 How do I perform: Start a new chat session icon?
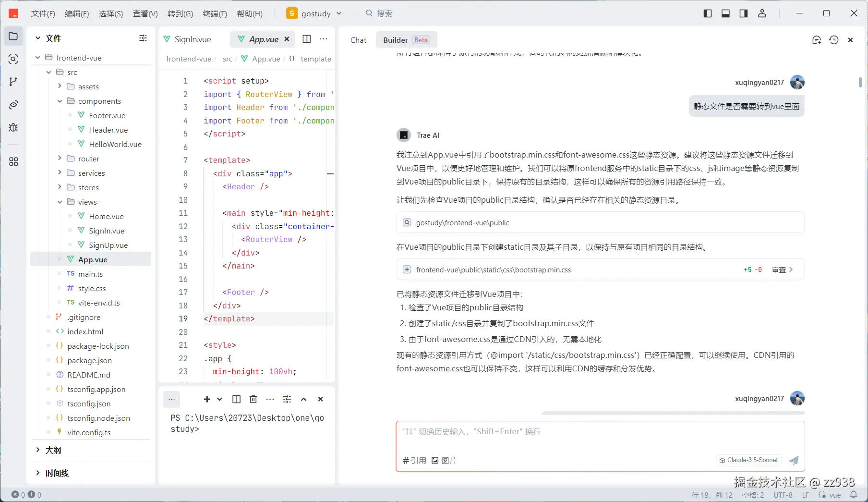(817, 40)
